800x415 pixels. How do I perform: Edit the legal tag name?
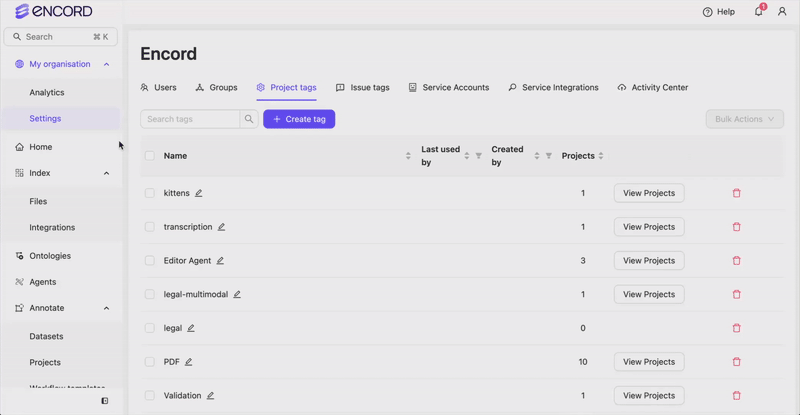coord(191,328)
